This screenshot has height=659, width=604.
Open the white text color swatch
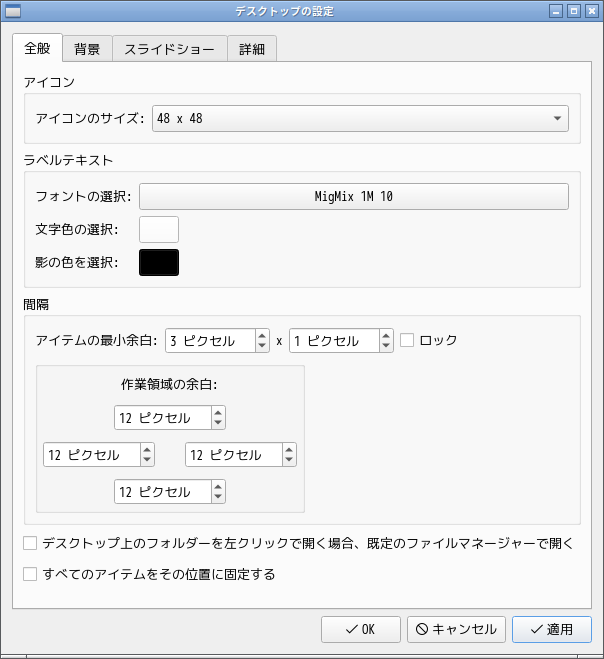click(x=159, y=229)
